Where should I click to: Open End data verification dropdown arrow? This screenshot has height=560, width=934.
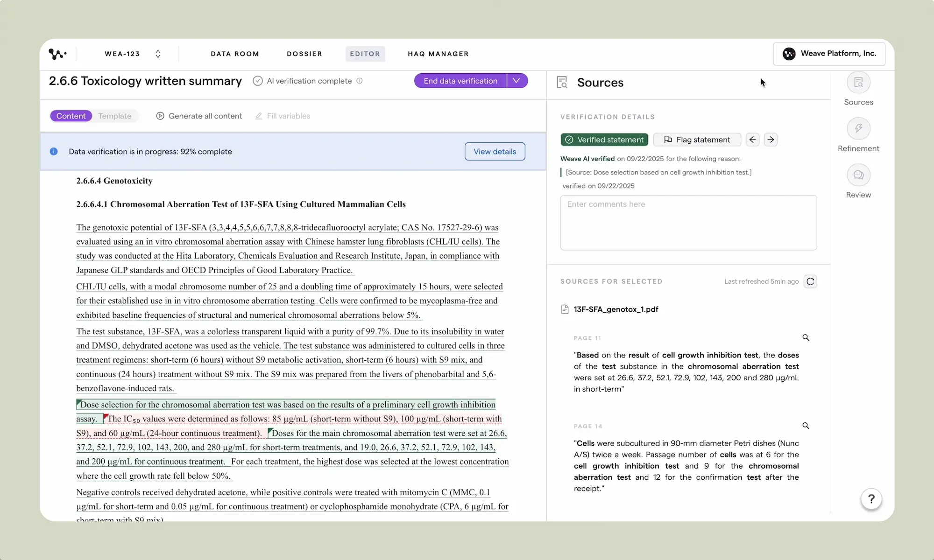(517, 81)
